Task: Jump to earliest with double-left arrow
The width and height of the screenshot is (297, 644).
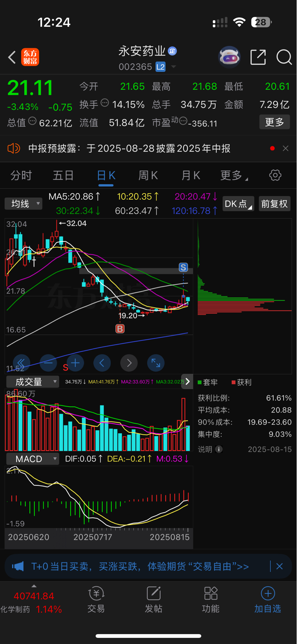Action: coord(21,363)
